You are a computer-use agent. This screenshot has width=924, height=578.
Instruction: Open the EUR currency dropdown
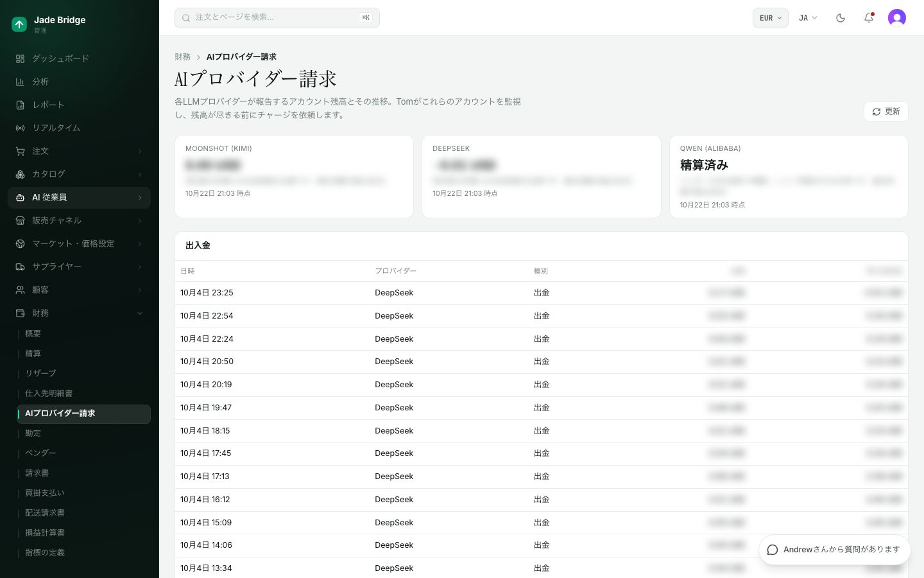point(771,18)
